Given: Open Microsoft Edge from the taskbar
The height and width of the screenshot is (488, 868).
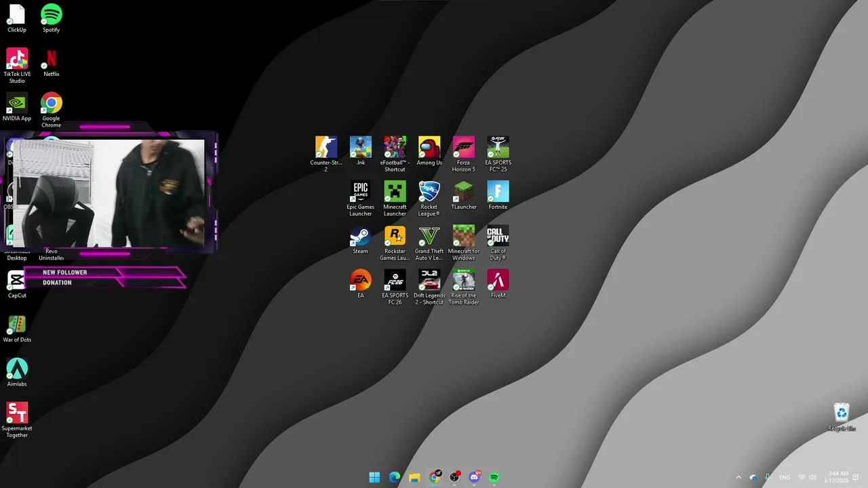Looking at the screenshot, I should [395, 477].
